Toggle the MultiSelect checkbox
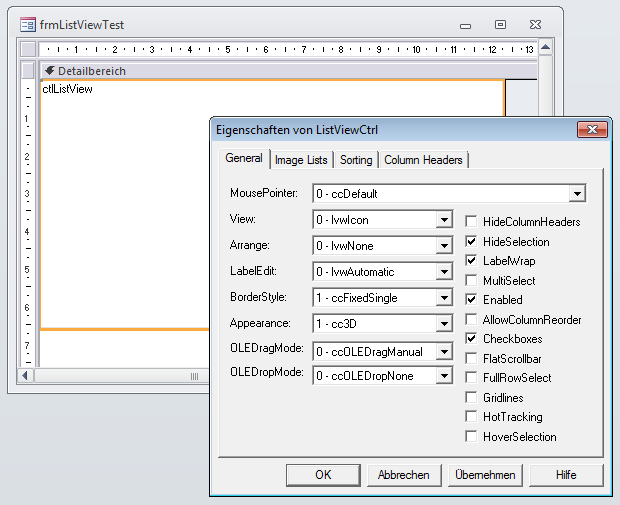 click(x=471, y=280)
